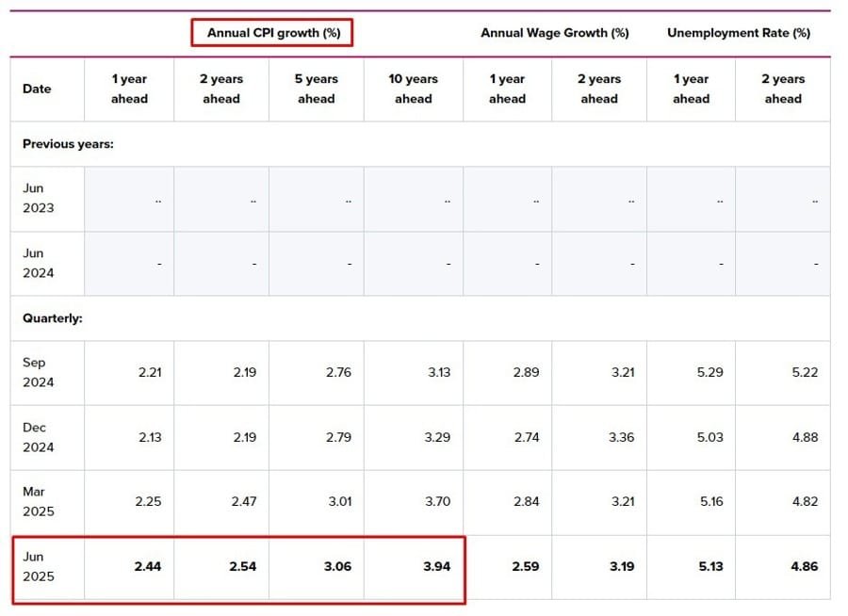848x616 pixels.
Task: Select the Quarterly section label
Action: point(53,318)
